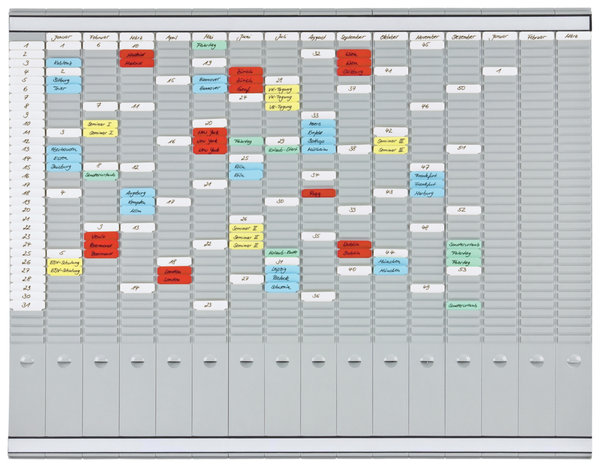Click the blue Trier card in Januar
The image size is (600, 467).
[x=64, y=88]
